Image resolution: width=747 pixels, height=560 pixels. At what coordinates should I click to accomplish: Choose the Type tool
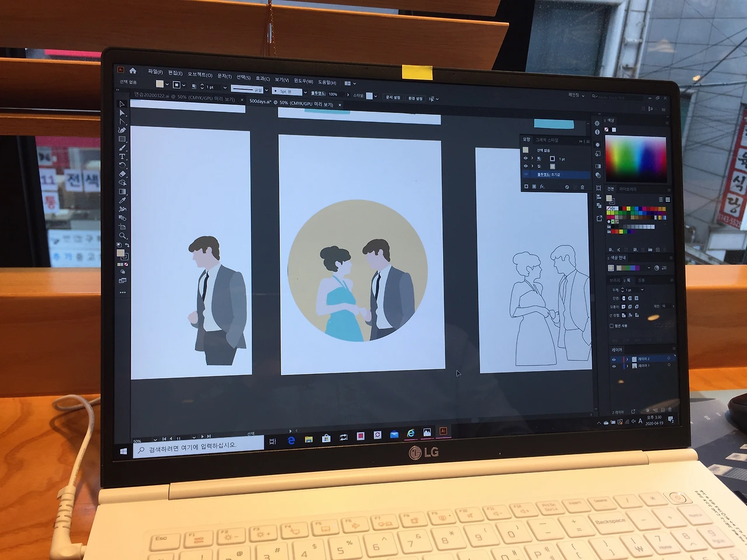click(122, 156)
